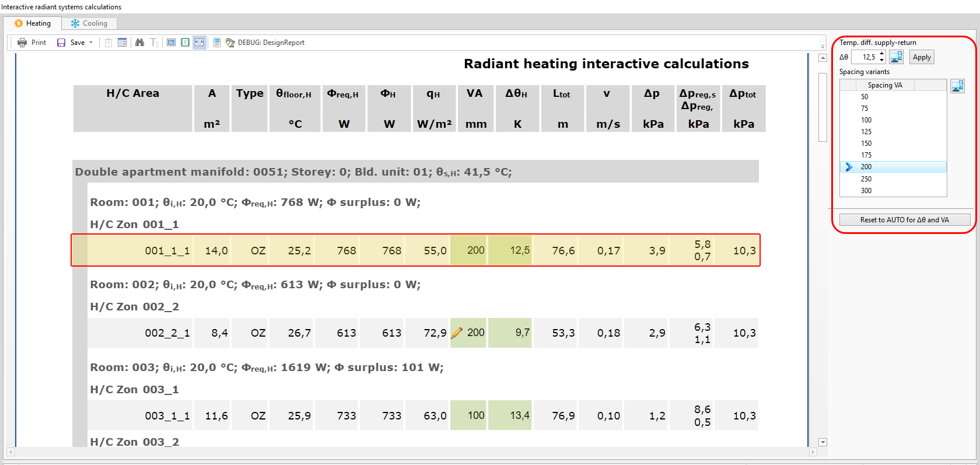Click computer icon beside Spacing VA list
980x465 pixels.
click(957, 86)
